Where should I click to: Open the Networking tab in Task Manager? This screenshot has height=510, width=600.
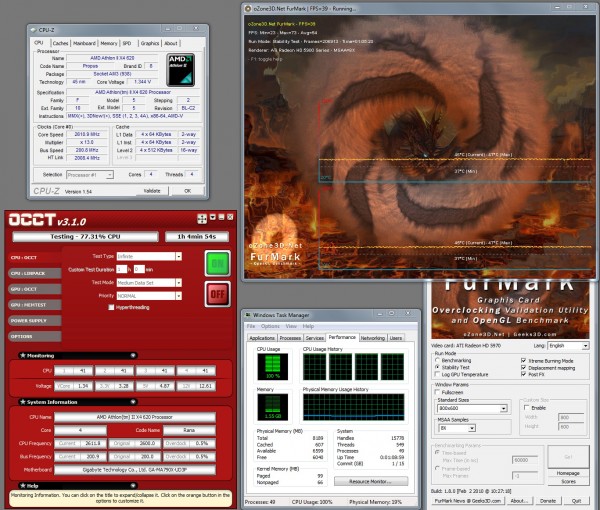pyautogui.click(x=373, y=338)
